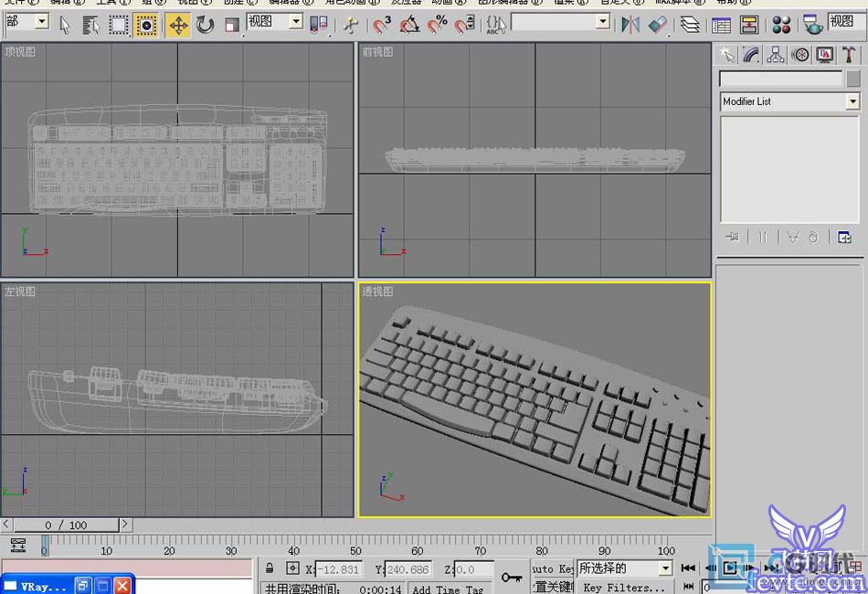Switch to the Modify command panel tab
The width and height of the screenshot is (868, 594).
752,54
